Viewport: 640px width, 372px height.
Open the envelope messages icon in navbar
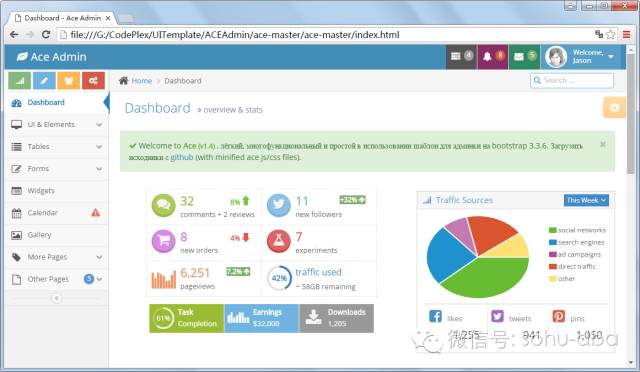(519, 57)
